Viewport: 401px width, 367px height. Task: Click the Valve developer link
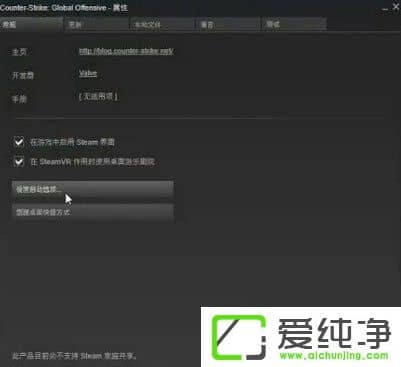coord(88,74)
